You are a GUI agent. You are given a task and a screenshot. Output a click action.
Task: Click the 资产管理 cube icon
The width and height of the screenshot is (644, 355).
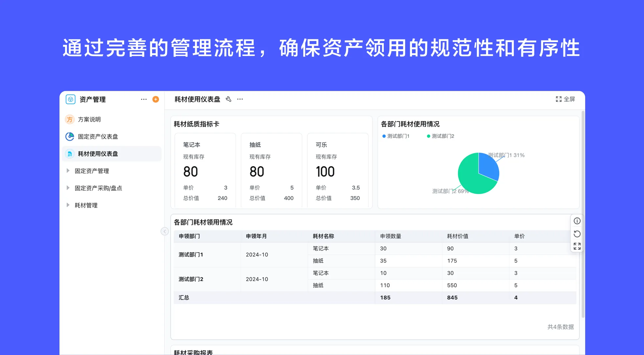pos(70,99)
